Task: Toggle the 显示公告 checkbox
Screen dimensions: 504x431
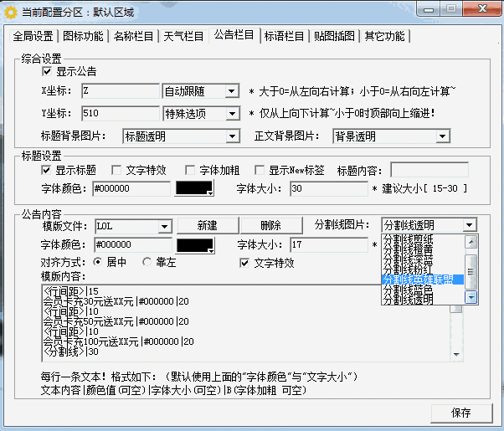Action: click(x=47, y=71)
